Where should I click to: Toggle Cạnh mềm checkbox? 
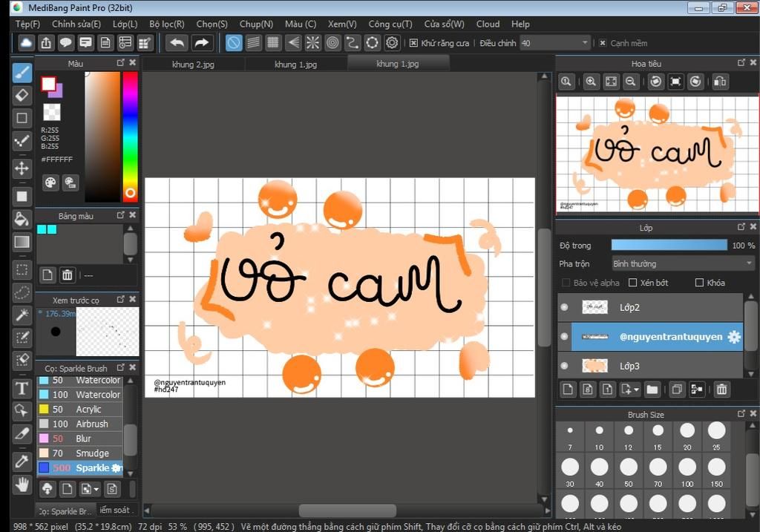click(603, 43)
